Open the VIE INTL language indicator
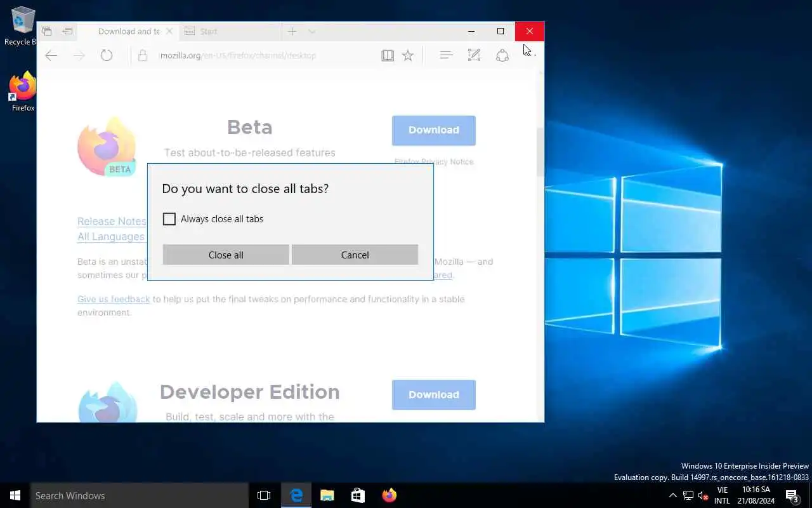Screen dimensions: 812x508 click(x=722, y=495)
